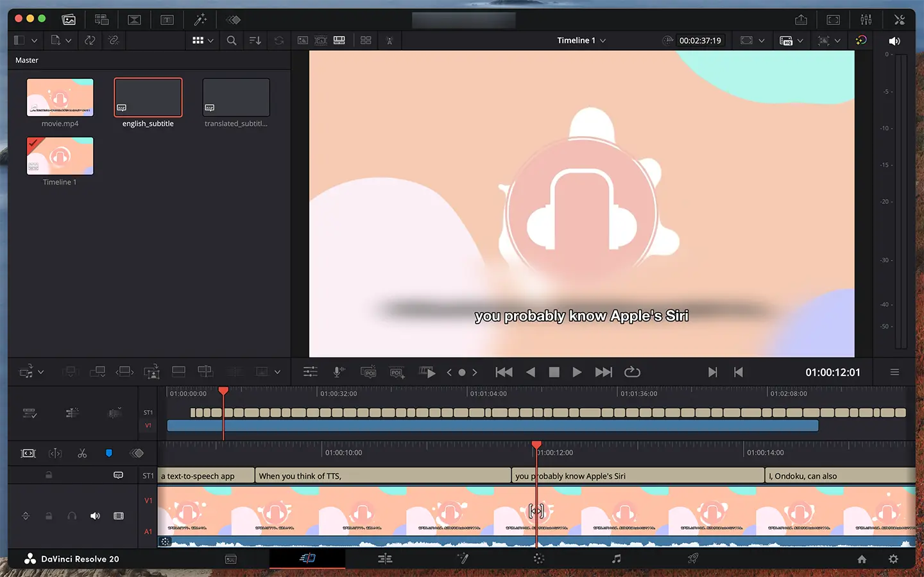The height and width of the screenshot is (577, 924).
Task: Select the movie.mp4 clip thumbnail
Action: pyautogui.click(x=60, y=98)
